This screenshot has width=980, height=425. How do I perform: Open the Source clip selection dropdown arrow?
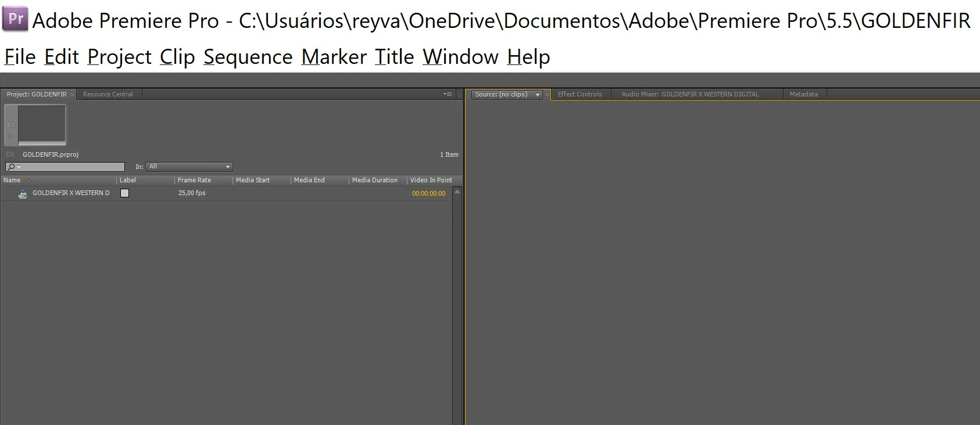(538, 95)
